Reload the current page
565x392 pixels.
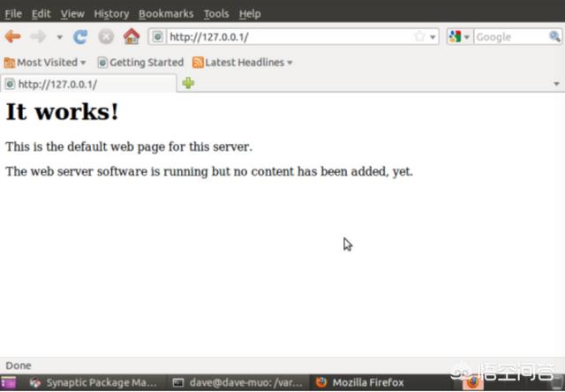point(80,37)
